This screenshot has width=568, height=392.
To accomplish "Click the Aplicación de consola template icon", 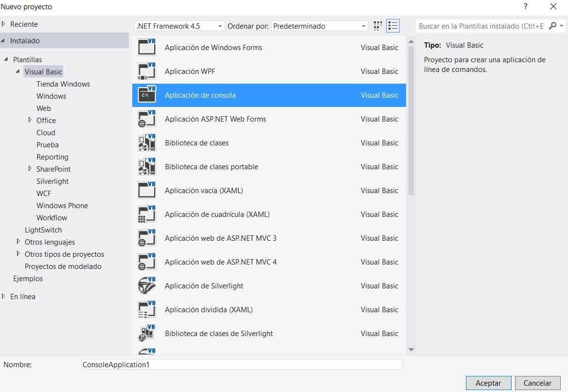I will pyautogui.click(x=147, y=95).
